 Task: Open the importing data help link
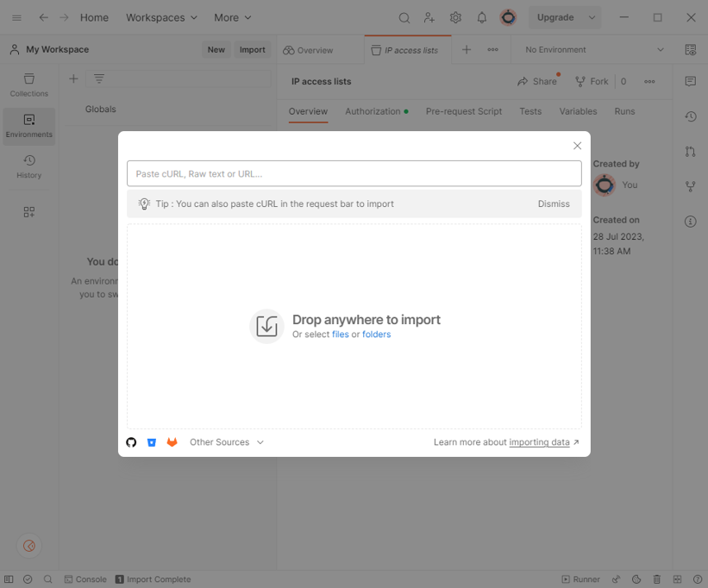click(539, 442)
